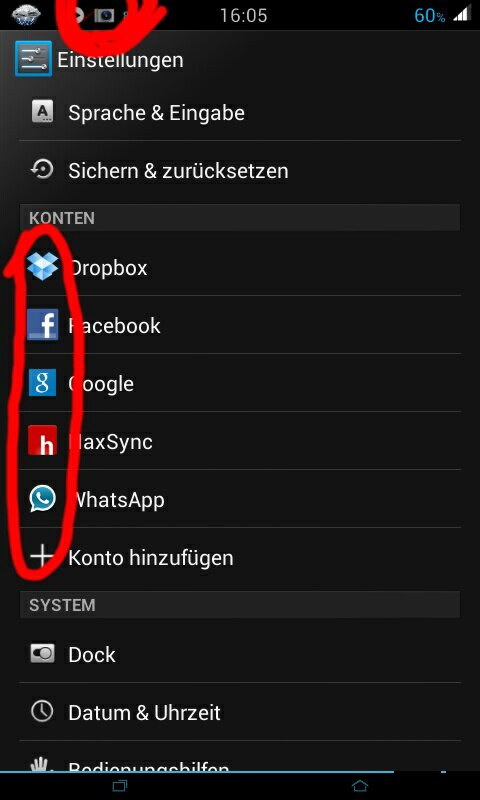The image size is (480, 800).
Task: Tap the recent apps navigation button
Action: pos(120,786)
